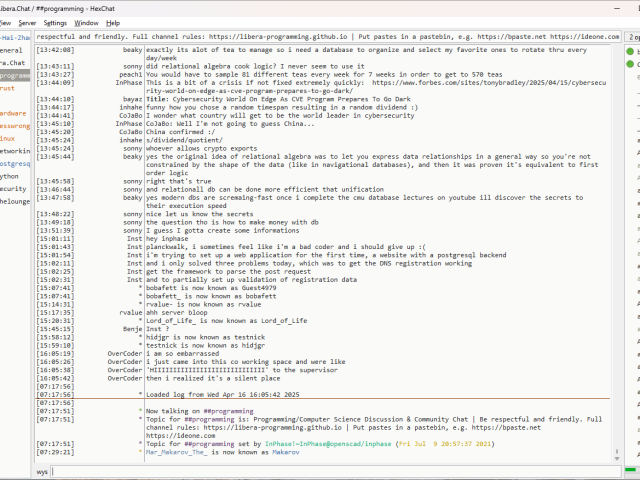
Task: Open the Help menu
Action: 113,22
